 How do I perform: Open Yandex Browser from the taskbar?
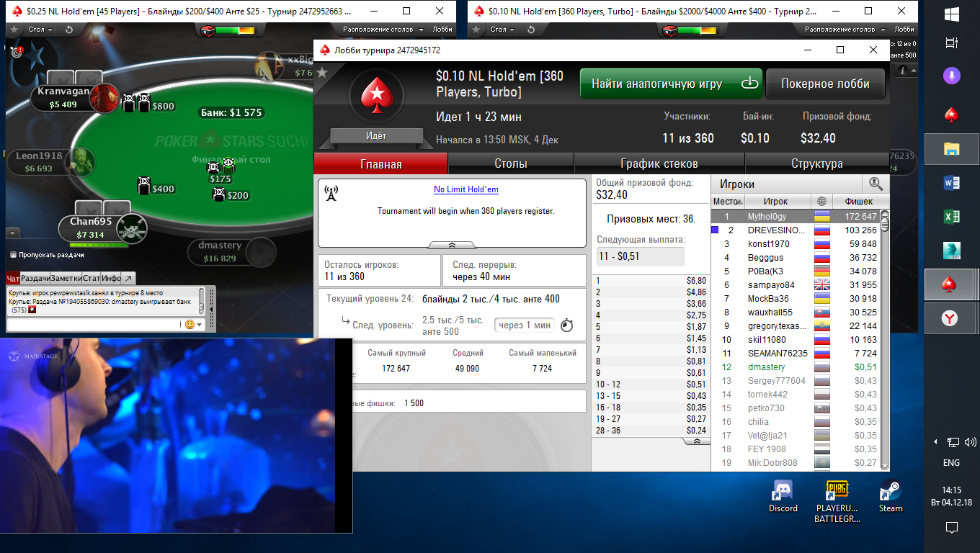pos(951,318)
